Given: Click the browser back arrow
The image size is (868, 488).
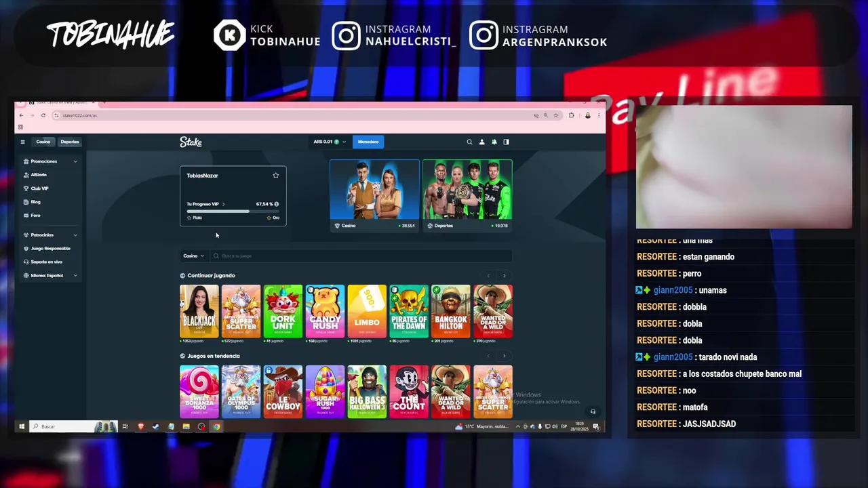Looking at the screenshot, I should click(x=21, y=115).
